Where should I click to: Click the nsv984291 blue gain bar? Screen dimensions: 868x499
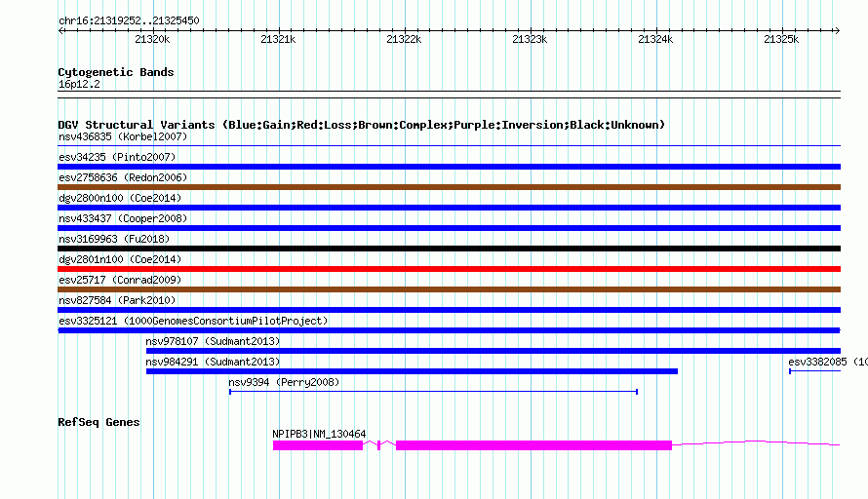(x=412, y=371)
